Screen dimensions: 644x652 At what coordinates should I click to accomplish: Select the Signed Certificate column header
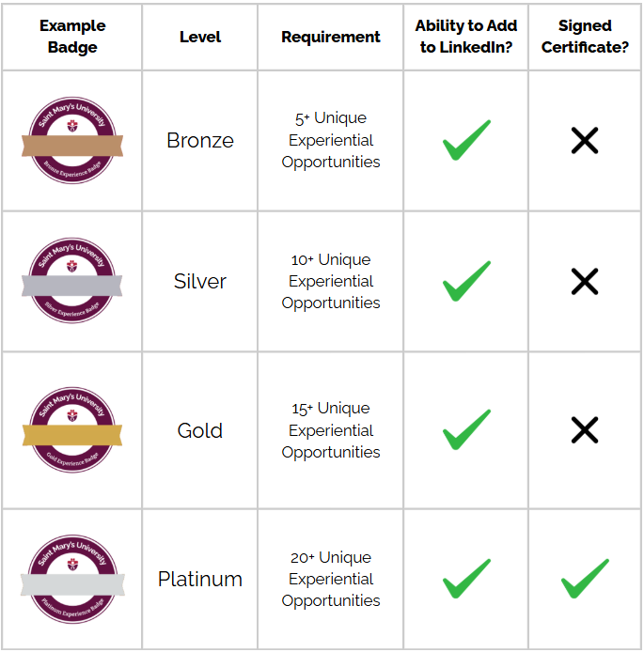pos(585,37)
